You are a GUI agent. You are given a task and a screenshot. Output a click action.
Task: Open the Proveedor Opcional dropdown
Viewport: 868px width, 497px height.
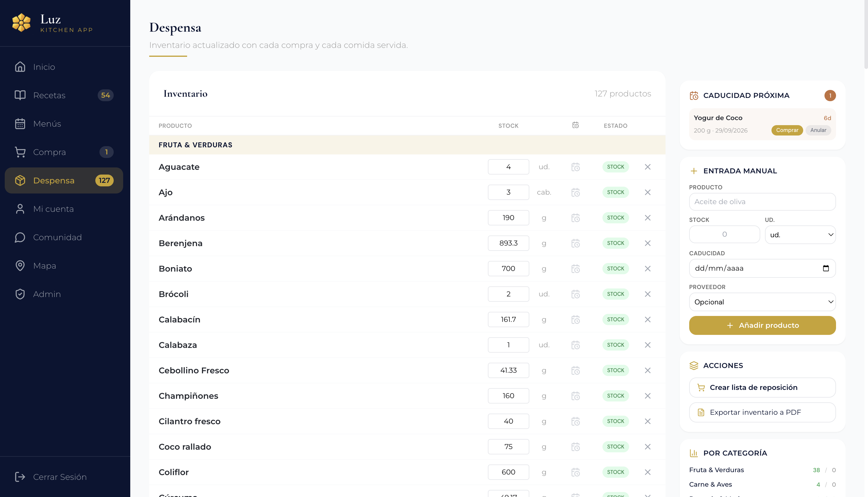[x=762, y=302]
